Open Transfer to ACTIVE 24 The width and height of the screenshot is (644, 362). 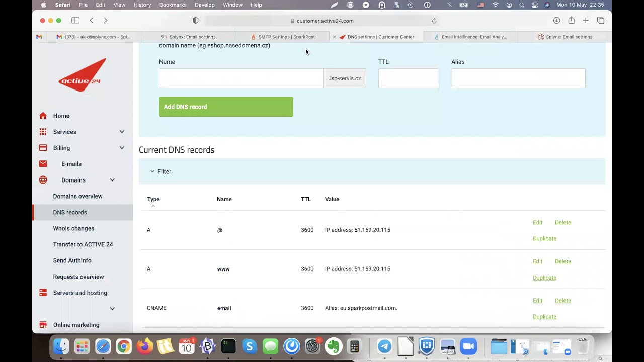click(83, 244)
